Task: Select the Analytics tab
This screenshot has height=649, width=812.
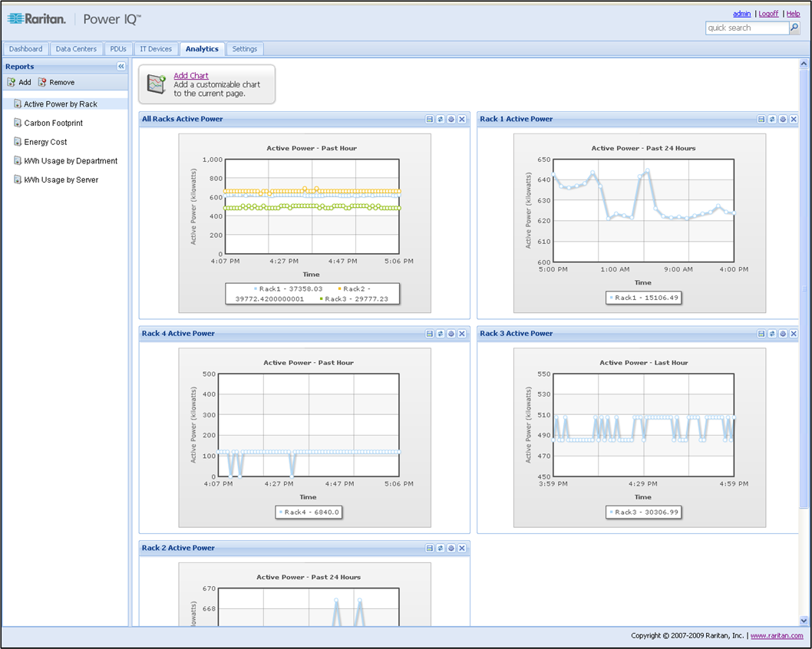Action: [x=202, y=48]
